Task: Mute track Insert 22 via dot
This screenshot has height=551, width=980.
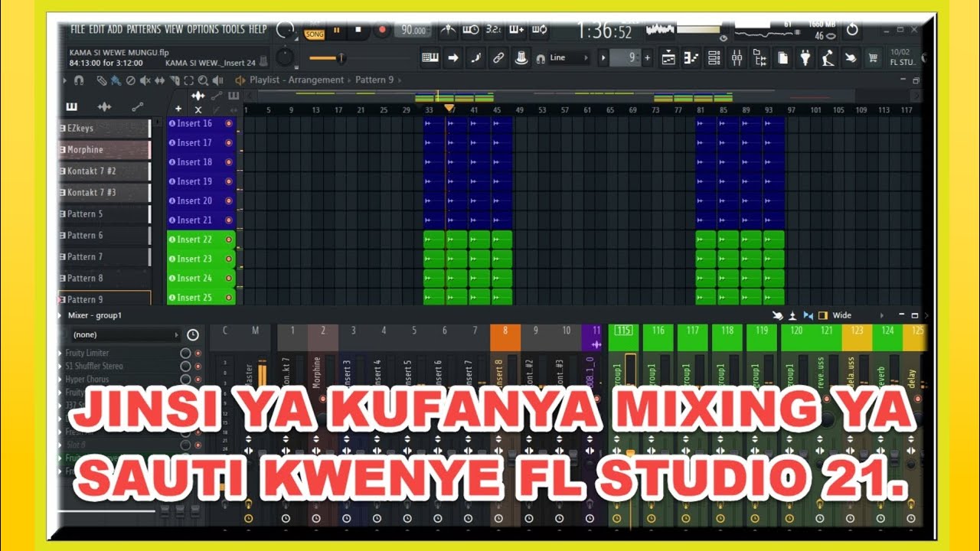Action: (228, 240)
